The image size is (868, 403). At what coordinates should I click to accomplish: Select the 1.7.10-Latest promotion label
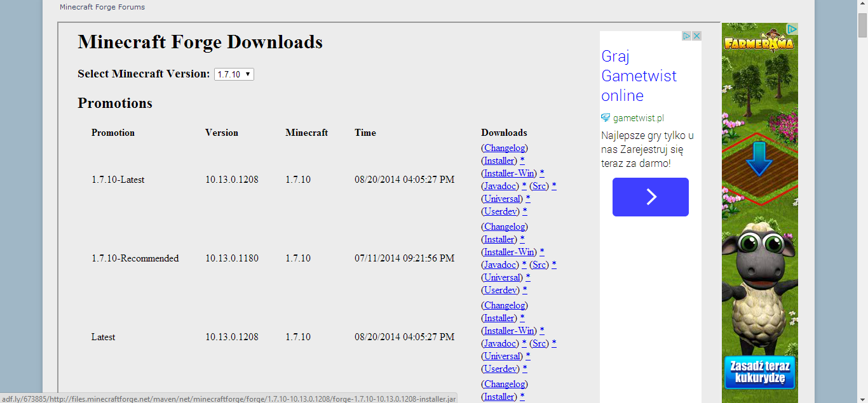coord(118,180)
